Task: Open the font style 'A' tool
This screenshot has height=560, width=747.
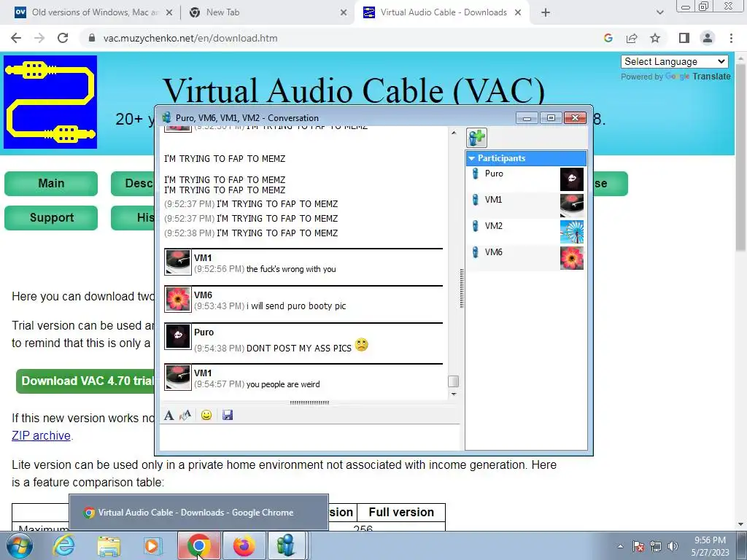Action: (169, 415)
